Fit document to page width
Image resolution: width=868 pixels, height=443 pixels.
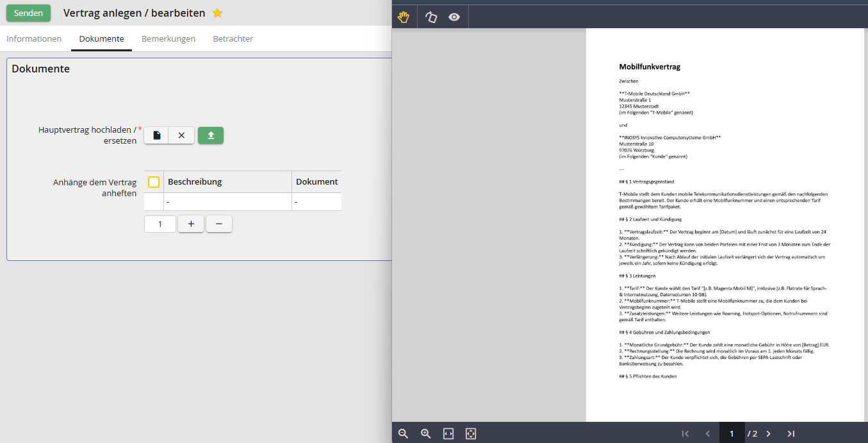pos(448,433)
